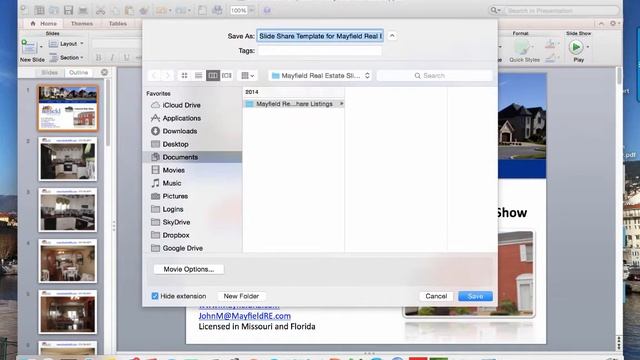Switch to the Outline pane tab
640x360 pixels.
[78, 72]
